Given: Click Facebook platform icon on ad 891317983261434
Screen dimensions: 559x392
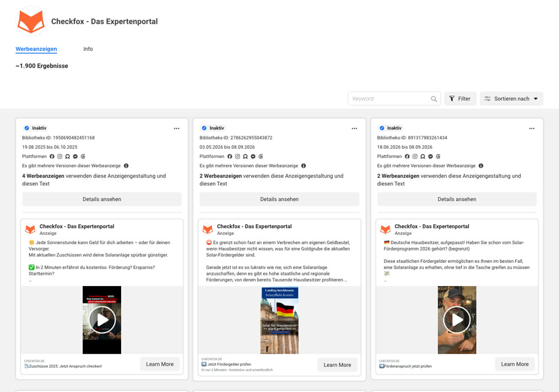Looking at the screenshot, I should click(x=407, y=156).
